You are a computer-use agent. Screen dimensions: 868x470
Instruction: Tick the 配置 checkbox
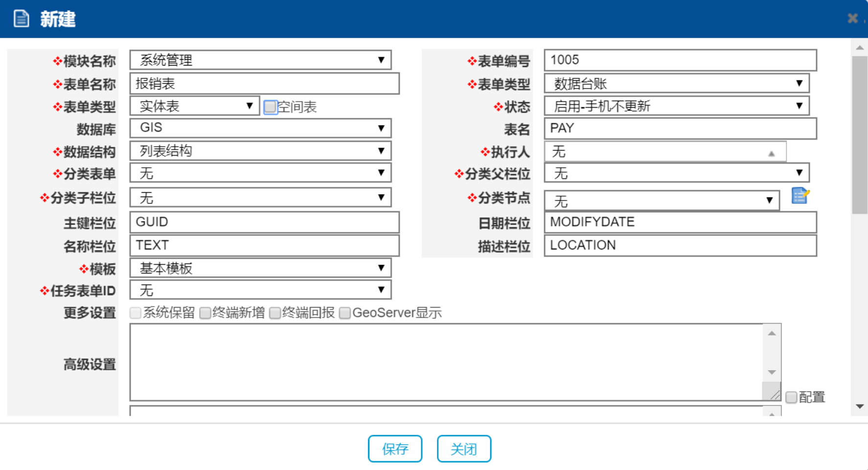click(791, 397)
